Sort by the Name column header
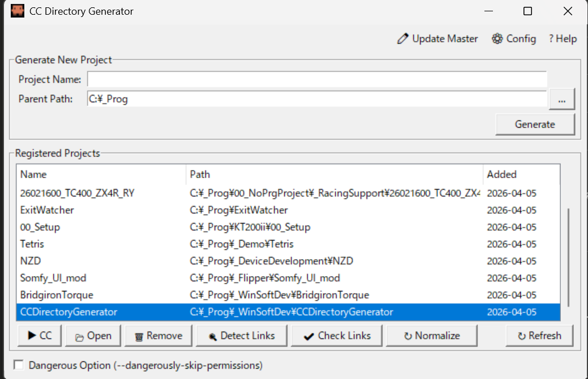Viewport: 588px width, 379px height. tap(101, 174)
